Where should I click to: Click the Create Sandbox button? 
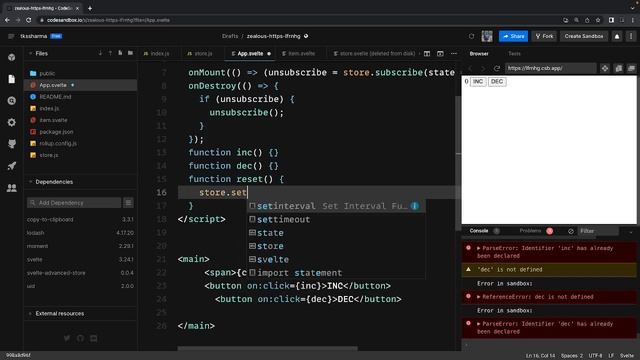click(x=584, y=36)
